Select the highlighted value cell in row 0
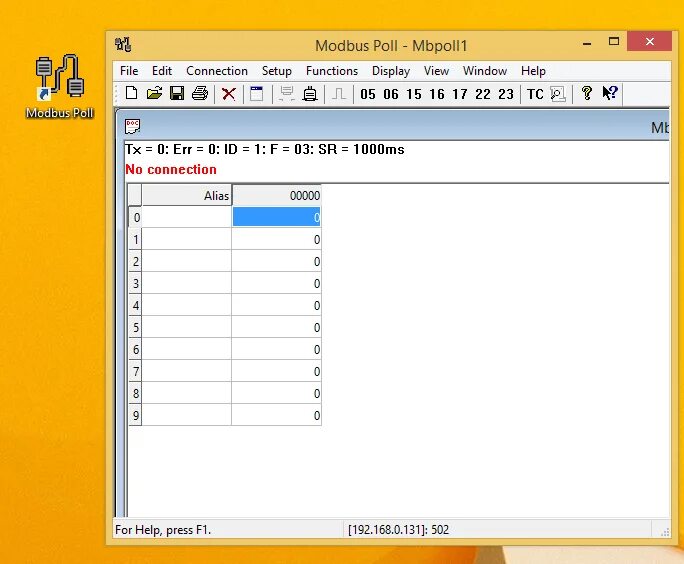This screenshot has height=564, width=684. 277,217
